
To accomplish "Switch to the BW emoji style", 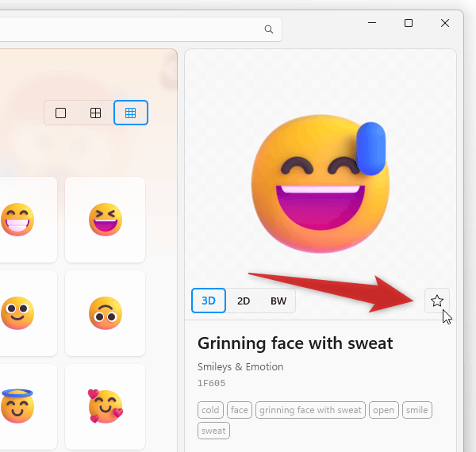I will click(278, 301).
